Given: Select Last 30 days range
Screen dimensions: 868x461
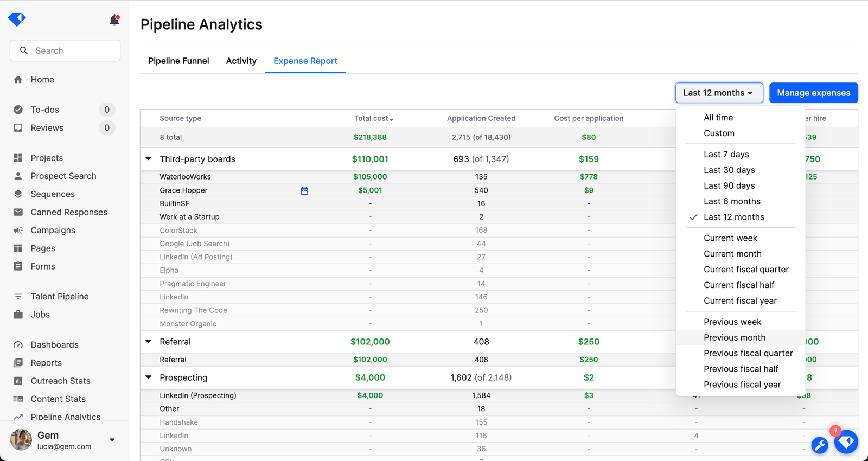Looking at the screenshot, I should (729, 170).
